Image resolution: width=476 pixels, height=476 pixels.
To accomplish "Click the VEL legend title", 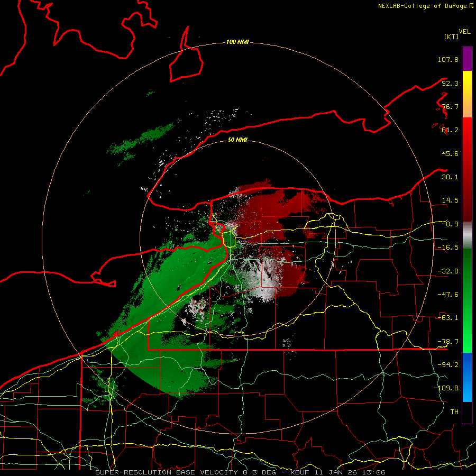I will pyautogui.click(x=464, y=32).
